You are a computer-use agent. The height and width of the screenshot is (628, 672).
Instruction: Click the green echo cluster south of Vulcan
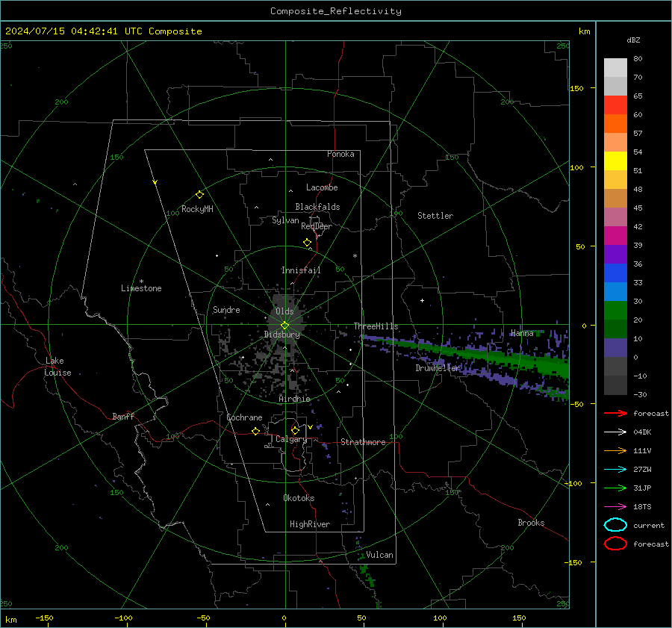pos(366,574)
